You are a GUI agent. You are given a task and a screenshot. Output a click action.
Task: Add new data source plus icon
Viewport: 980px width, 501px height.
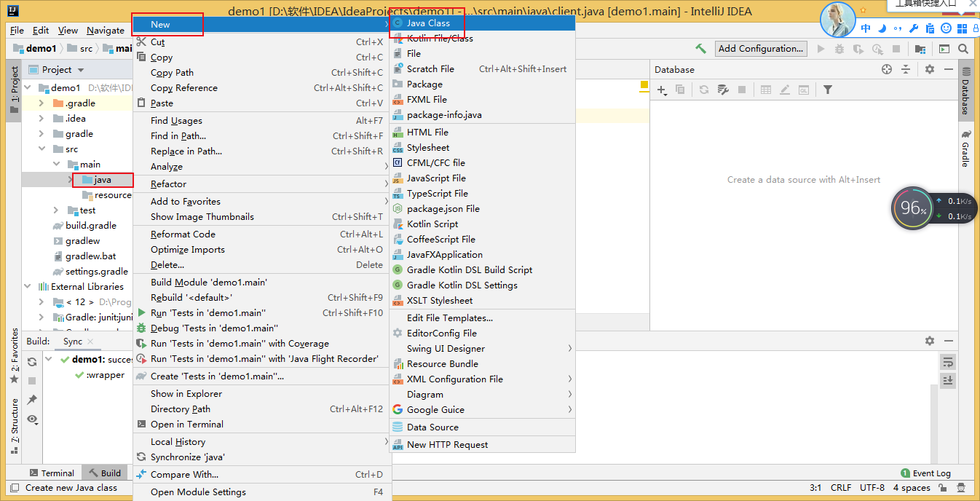pos(662,90)
